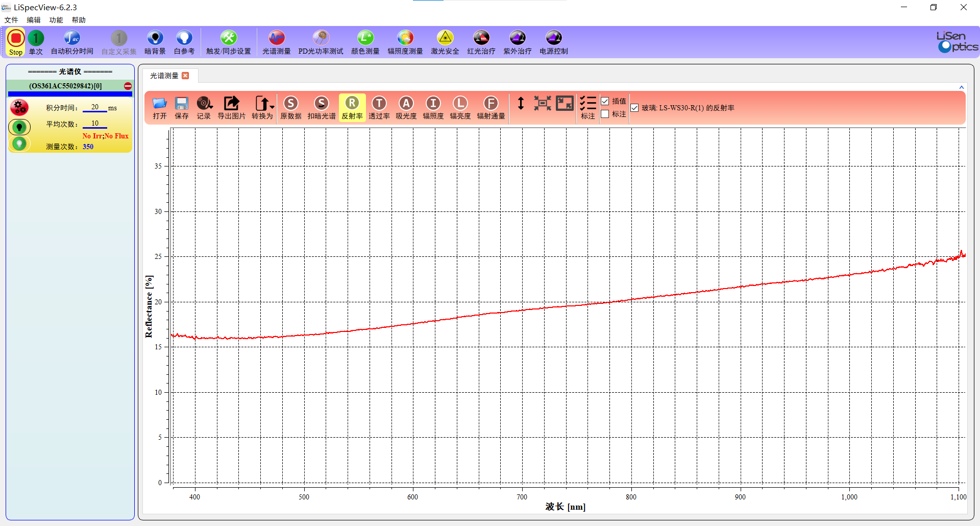This screenshot has height=526, width=980.
Task: Enable the 标注 annotation checkbox
Action: point(605,114)
